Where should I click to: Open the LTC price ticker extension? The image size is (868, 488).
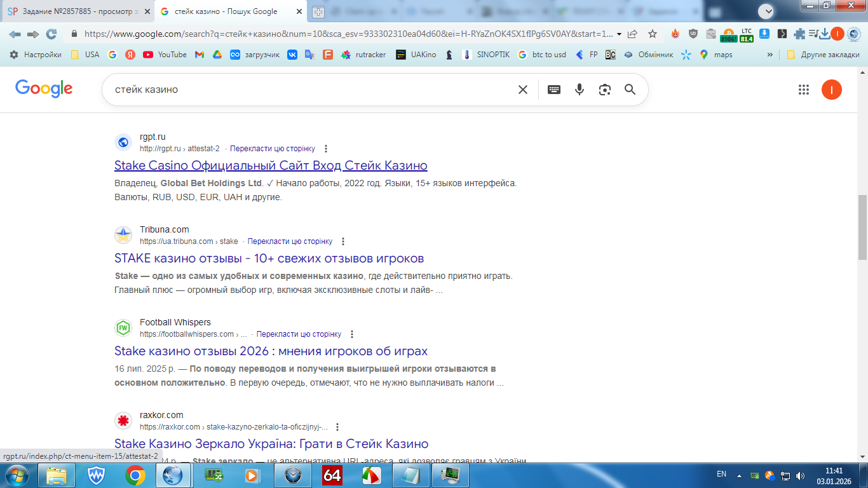pyautogui.click(x=747, y=34)
